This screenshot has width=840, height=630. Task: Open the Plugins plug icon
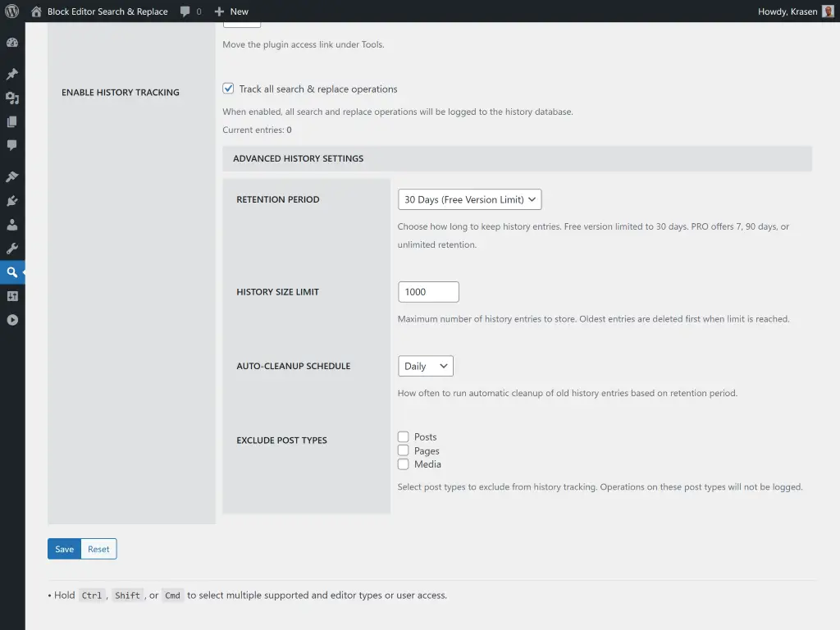click(x=11, y=200)
